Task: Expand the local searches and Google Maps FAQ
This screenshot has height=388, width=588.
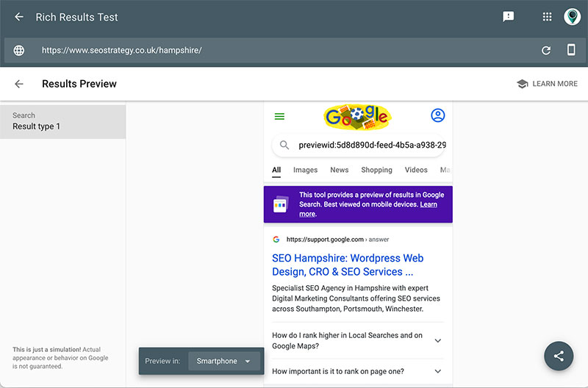Action: (358, 340)
